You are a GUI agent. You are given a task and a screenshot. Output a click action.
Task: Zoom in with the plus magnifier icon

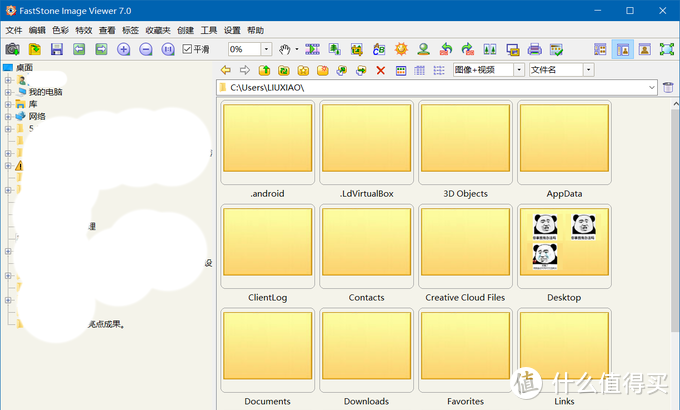click(124, 49)
